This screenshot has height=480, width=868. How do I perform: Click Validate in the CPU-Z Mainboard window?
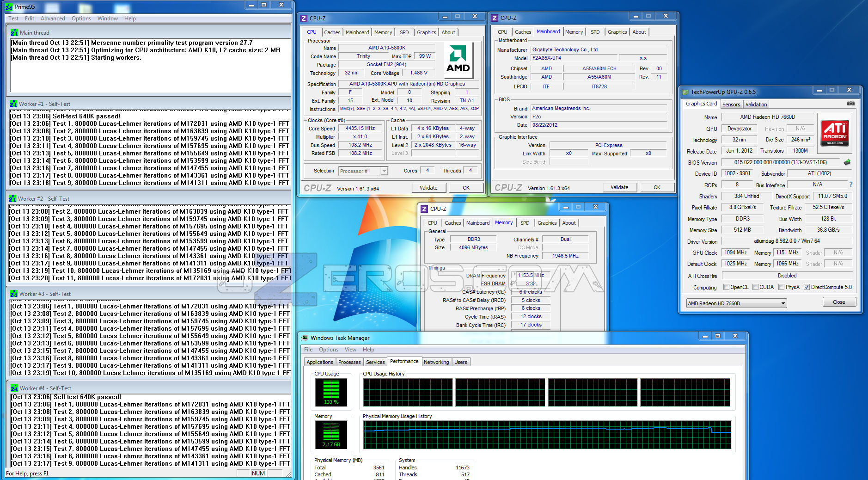point(619,187)
